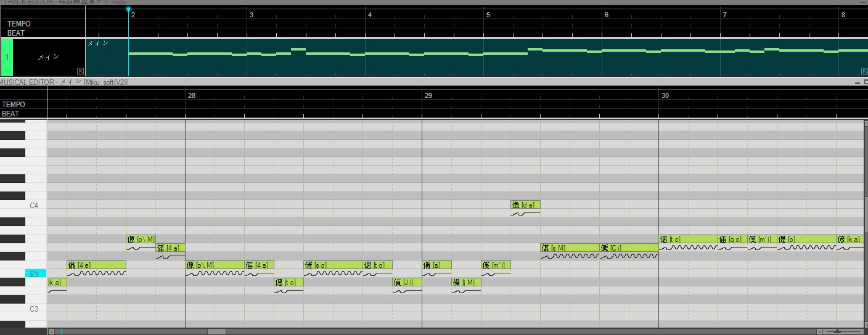Click the BEAT row label in the Musical Editor

pos(10,114)
